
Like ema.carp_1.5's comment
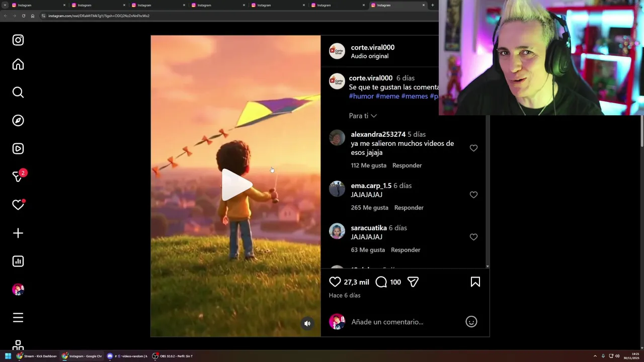click(x=473, y=195)
